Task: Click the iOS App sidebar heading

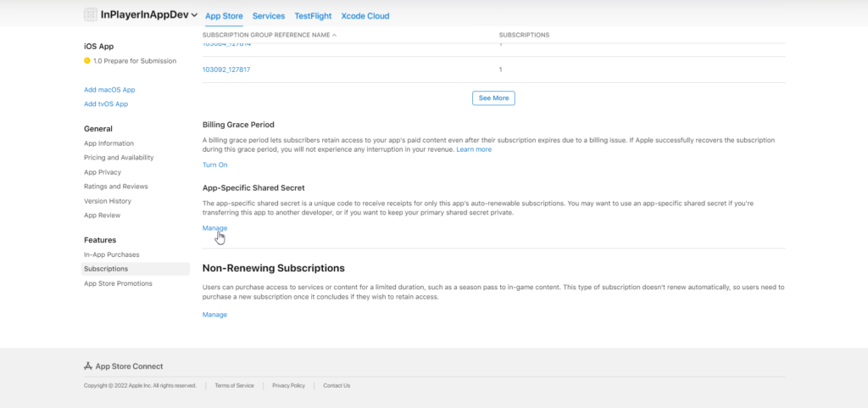Action: 99,47
